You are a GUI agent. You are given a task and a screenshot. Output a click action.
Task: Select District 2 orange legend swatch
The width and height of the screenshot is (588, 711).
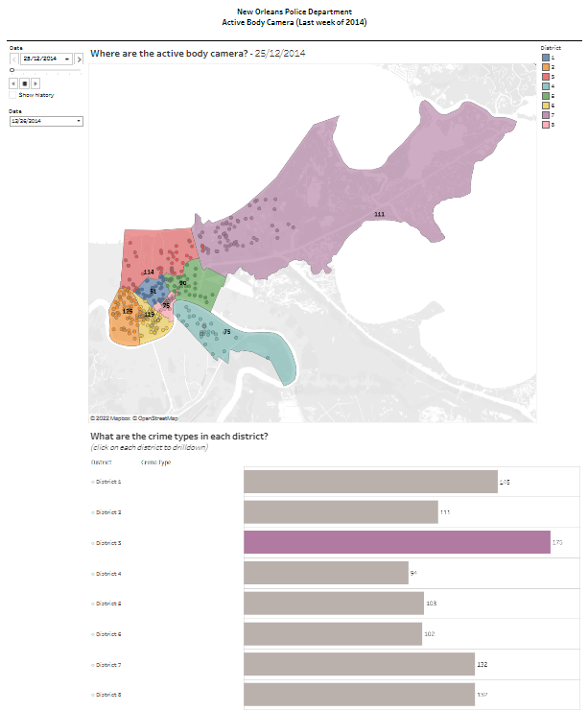tap(545, 67)
